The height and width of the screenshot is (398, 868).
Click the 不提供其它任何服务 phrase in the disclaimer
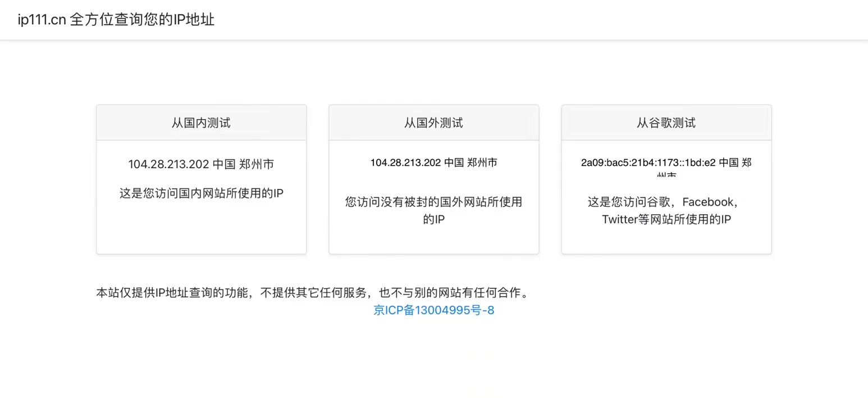(314, 293)
